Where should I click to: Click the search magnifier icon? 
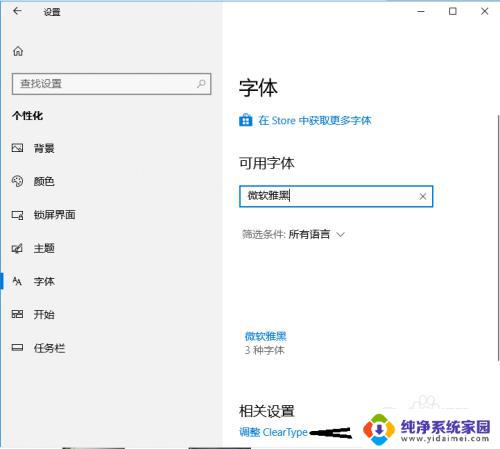point(201,83)
